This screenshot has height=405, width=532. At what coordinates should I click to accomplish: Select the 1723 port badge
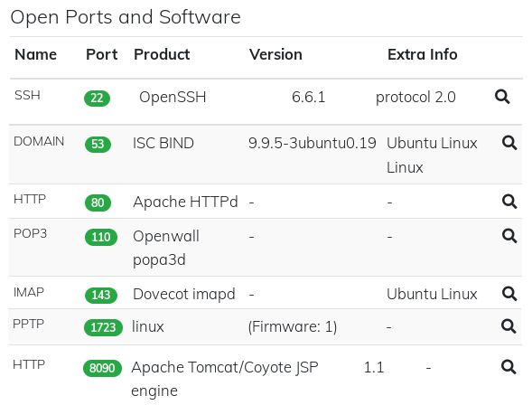(x=103, y=327)
